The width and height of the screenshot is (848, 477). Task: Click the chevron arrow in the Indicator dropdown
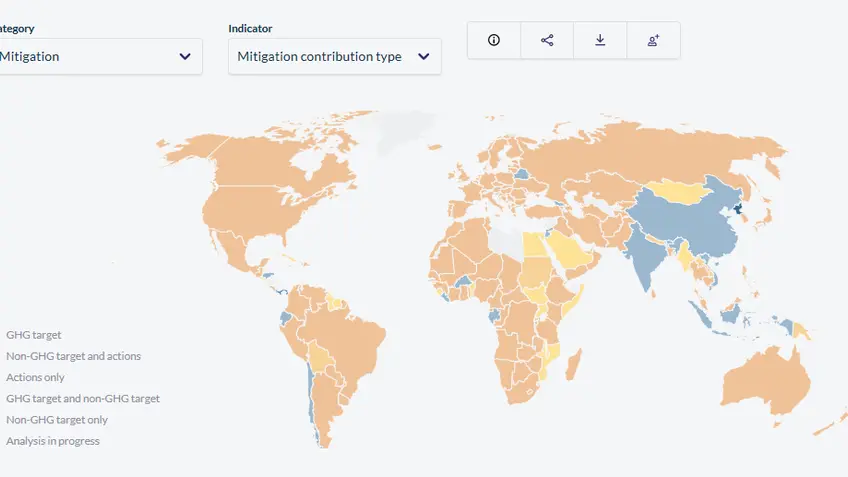(423, 56)
